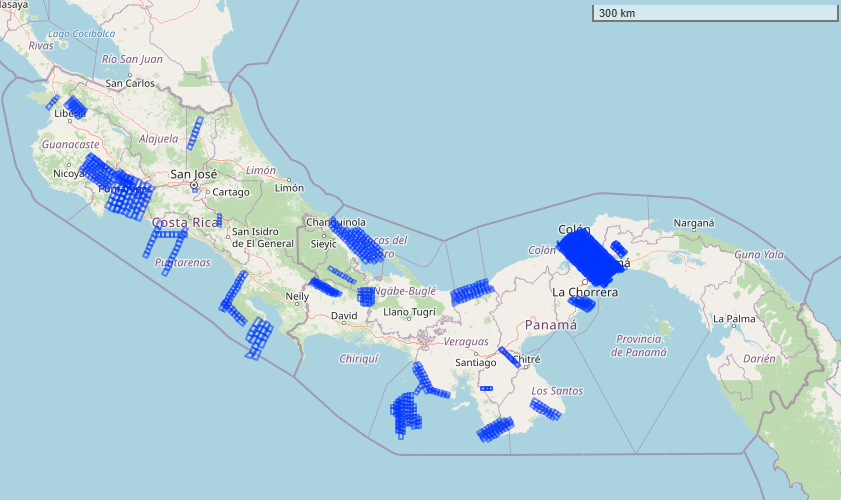This screenshot has height=500, width=841.
Task: Click the La Chorrera label
Action: [585, 292]
